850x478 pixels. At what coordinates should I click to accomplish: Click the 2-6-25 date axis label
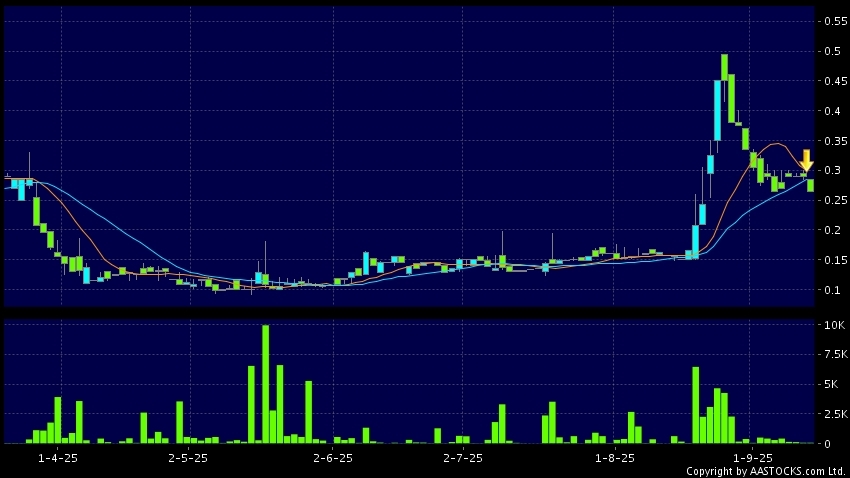(x=332, y=458)
